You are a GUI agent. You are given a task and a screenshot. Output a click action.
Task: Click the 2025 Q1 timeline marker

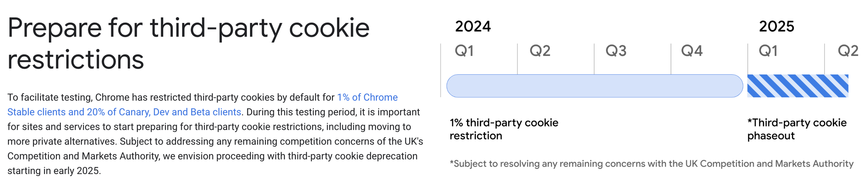768,51
